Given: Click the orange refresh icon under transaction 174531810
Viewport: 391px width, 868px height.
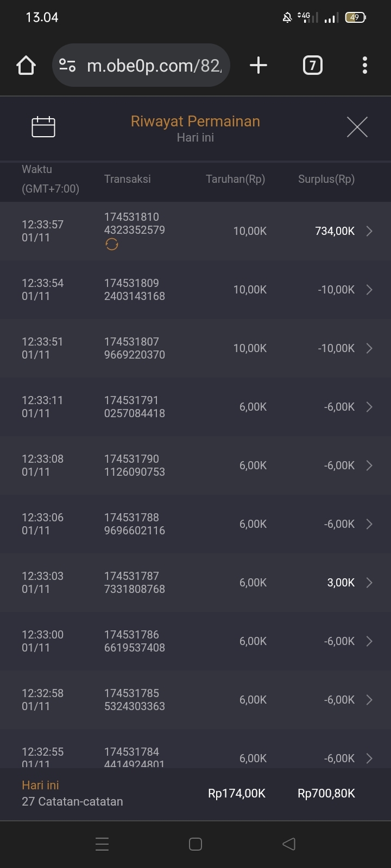Looking at the screenshot, I should tap(112, 245).
